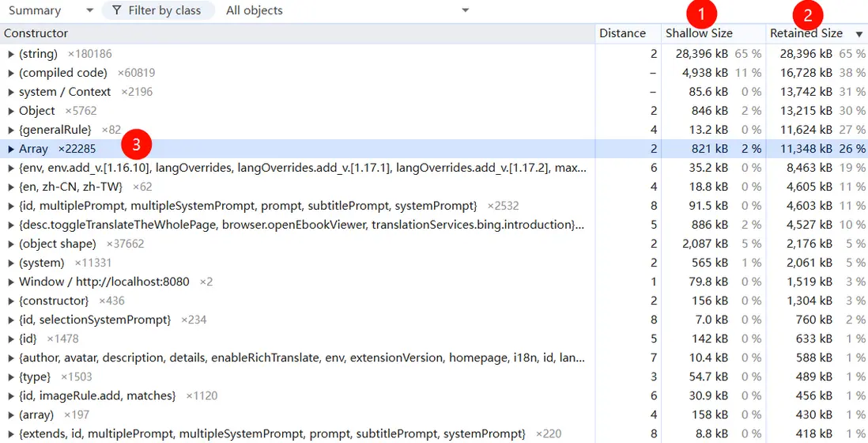Expand the (string) constructor row
This screenshot has height=443, width=868.
tap(10, 55)
